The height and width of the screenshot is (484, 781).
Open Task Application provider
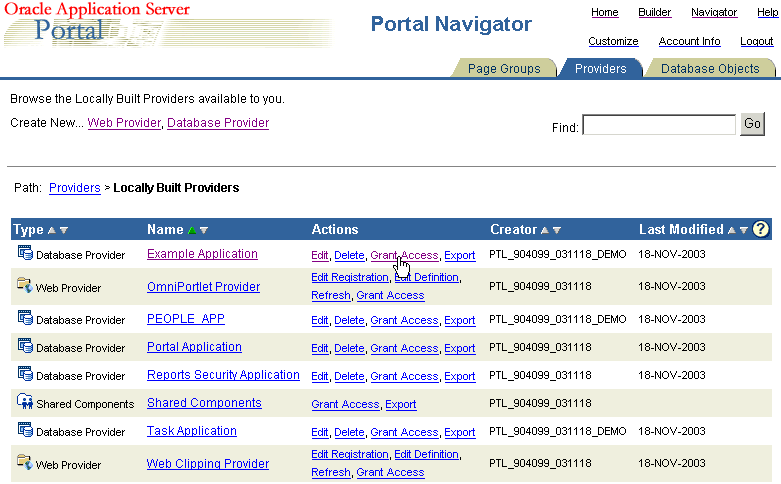click(192, 431)
